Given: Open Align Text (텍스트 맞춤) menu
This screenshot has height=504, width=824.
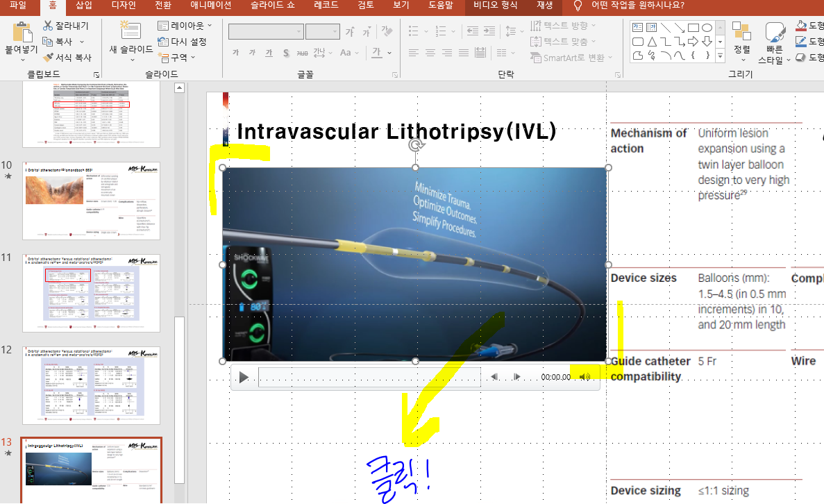Looking at the screenshot, I should [x=563, y=41].
